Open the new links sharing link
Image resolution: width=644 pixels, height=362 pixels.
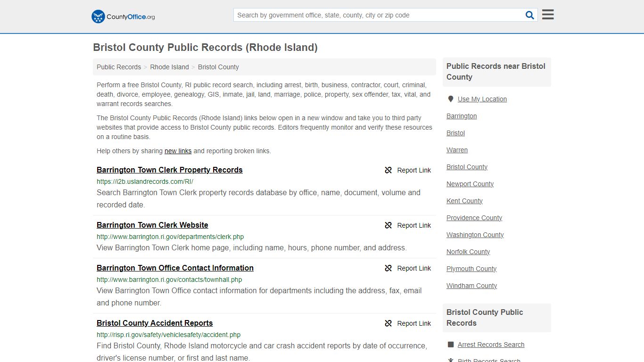click(178, 151)
